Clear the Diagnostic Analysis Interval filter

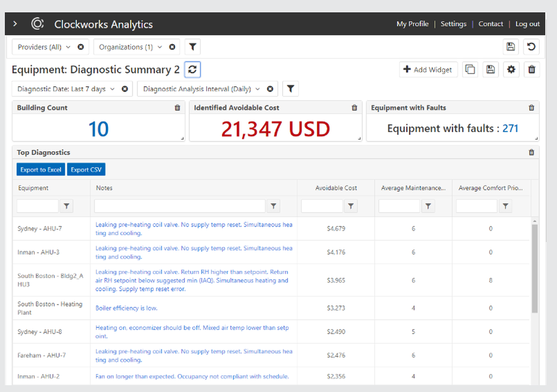coord(270,89)
